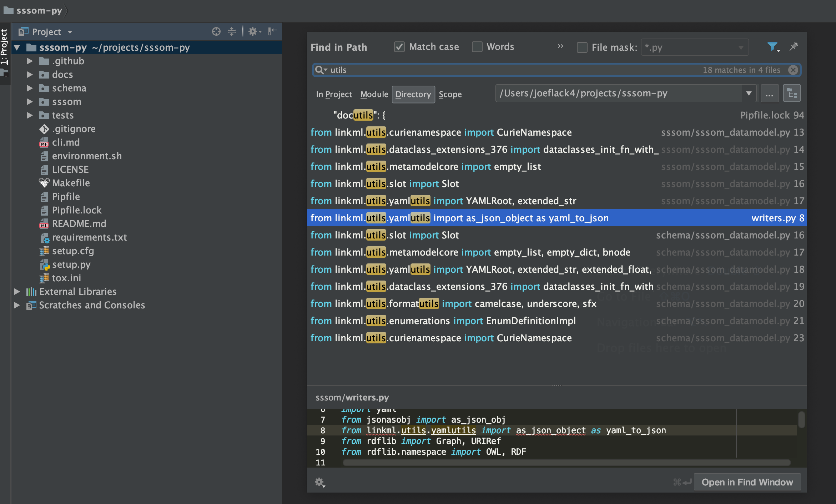836x504 pixels.
Task: Enable the File mask checkbox
Action: 582,47
